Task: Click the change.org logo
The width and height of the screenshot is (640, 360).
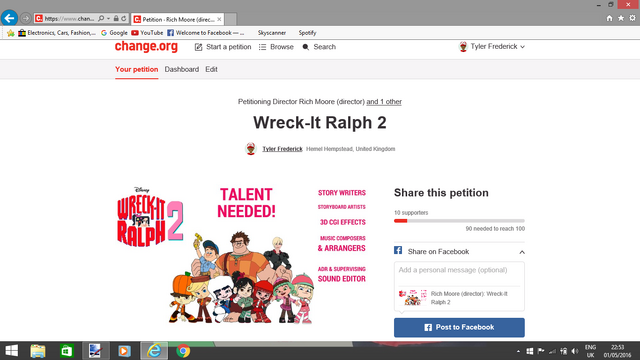Action: pos(146,47)
